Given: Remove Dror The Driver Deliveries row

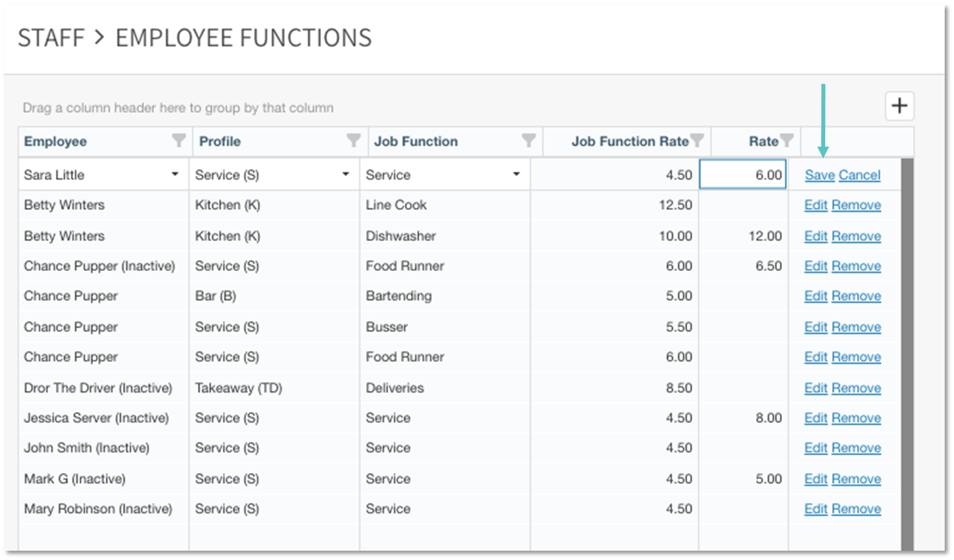Looking at the screenshot, I should [856, 389].
